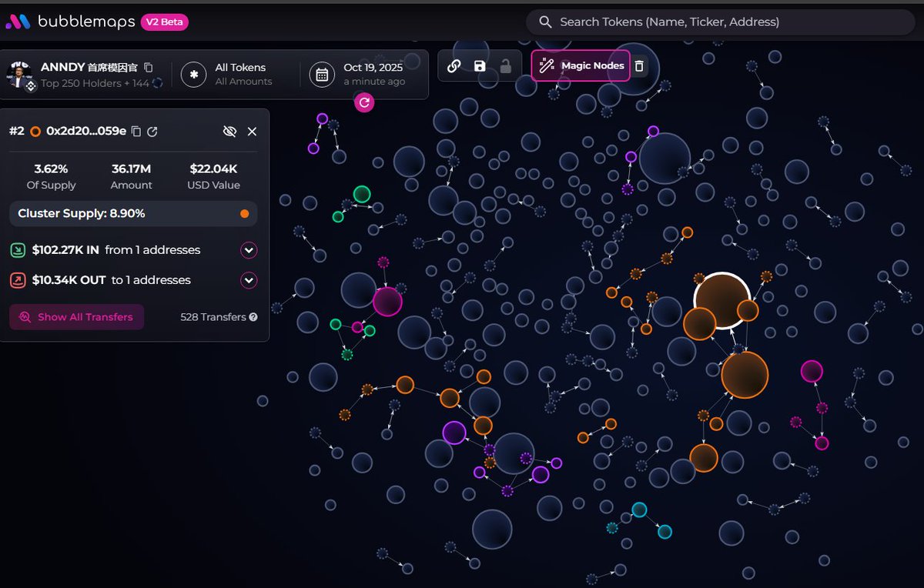The image size is (924, 588).
Task: Click the help icon next to 528 Transfers
Action: pyautogui.click(x=253, y=317)
